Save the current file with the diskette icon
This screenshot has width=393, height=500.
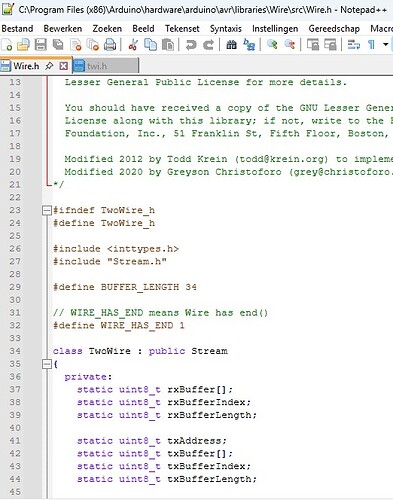[x=41, y=44]
